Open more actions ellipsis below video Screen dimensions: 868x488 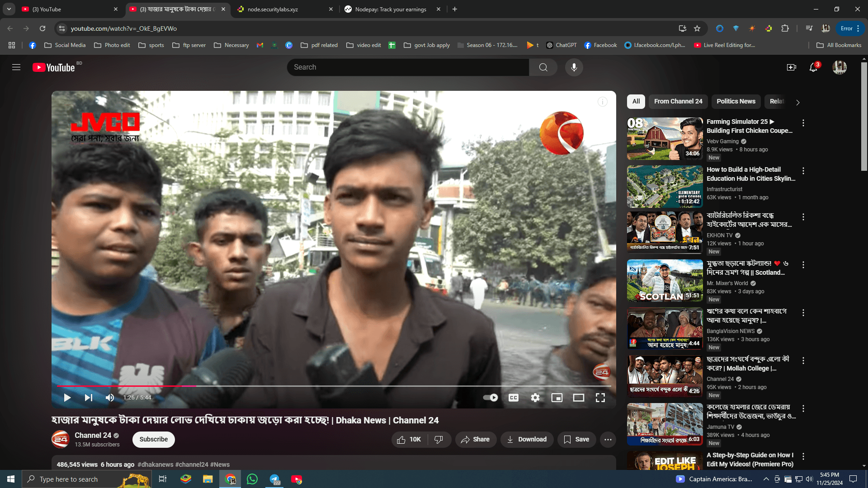click(x=608, y=440)
